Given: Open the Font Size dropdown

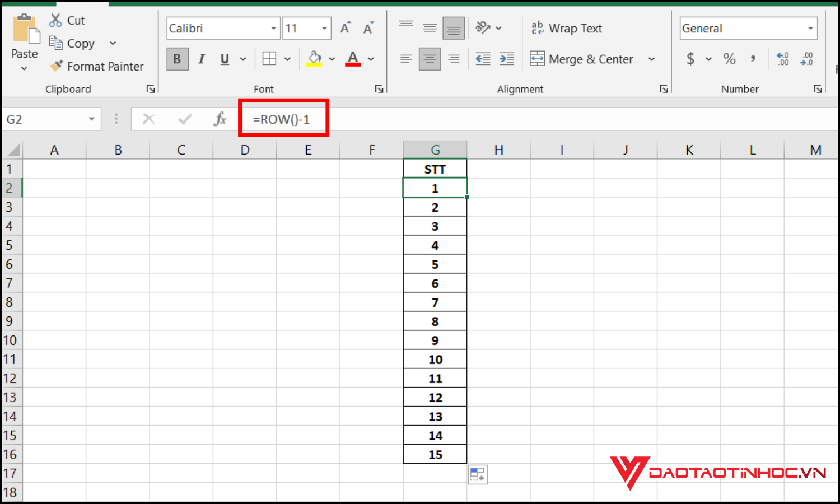Looking at the screenshot, I should click(x=324, y=28).
